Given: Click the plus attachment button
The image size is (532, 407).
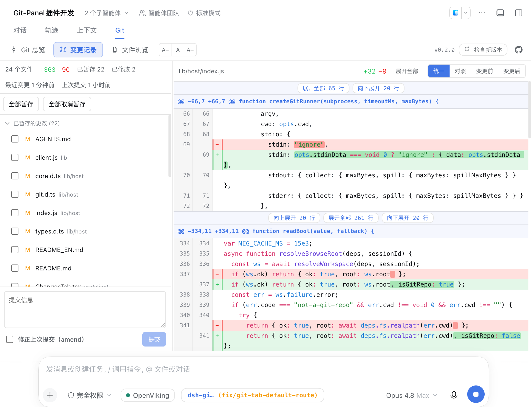Looking at the screenshot, I should pos(50,395).
